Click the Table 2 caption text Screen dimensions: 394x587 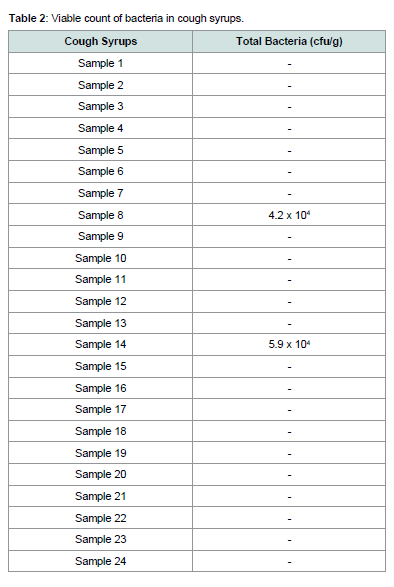point(126,18)
